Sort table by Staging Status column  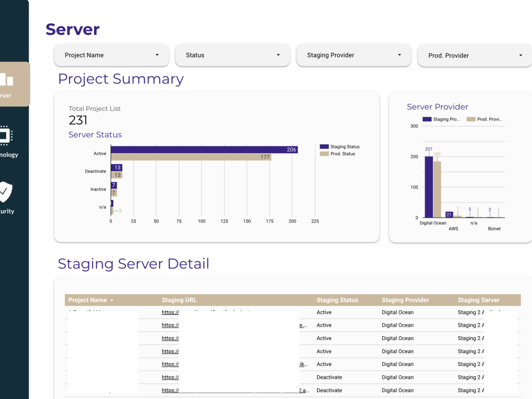point(337,300)
